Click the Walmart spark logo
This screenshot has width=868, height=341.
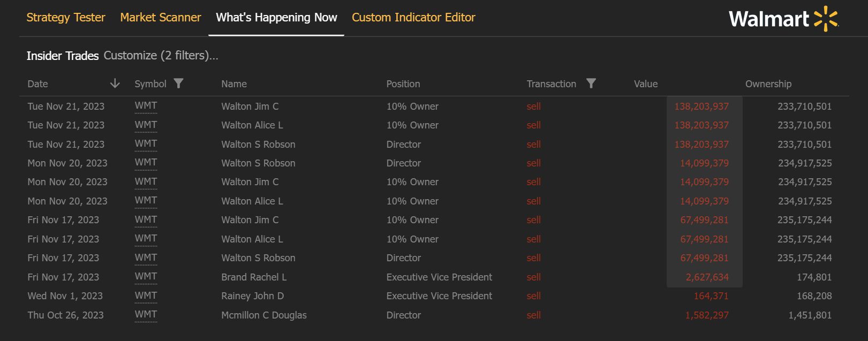coord(826,19)
